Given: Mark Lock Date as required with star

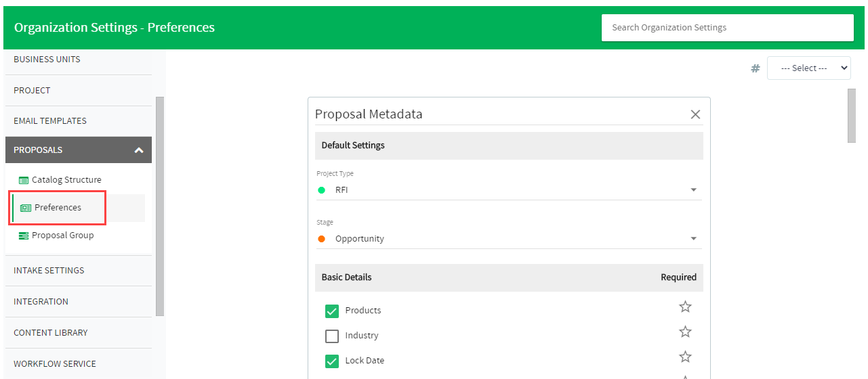Looking at the screenshot, I should click(x=685, y=357).
